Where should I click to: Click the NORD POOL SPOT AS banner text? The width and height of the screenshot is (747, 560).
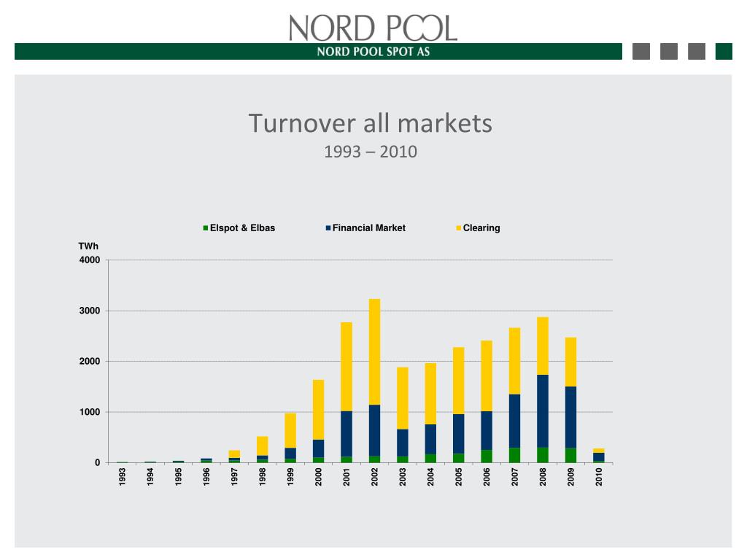pos(373,52)
